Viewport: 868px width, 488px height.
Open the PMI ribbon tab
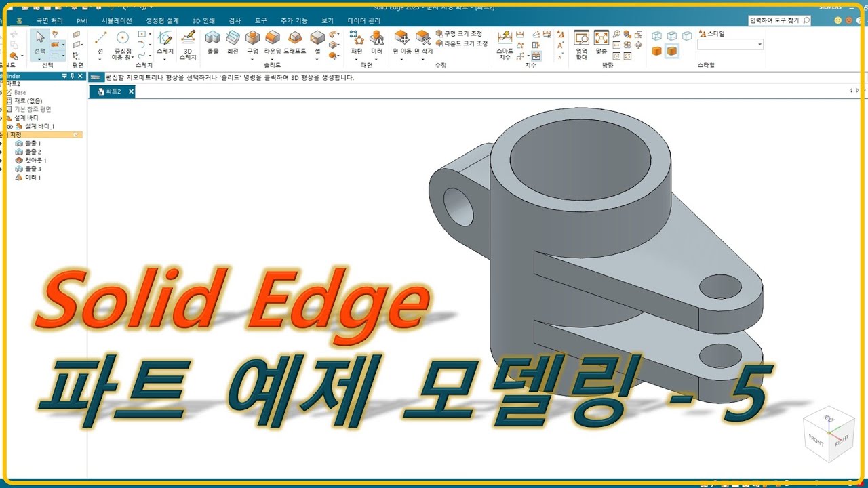point(82,21)
